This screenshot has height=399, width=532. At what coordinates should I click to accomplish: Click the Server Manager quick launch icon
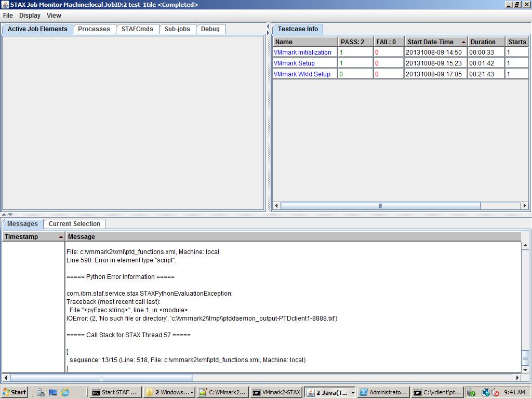41,392
